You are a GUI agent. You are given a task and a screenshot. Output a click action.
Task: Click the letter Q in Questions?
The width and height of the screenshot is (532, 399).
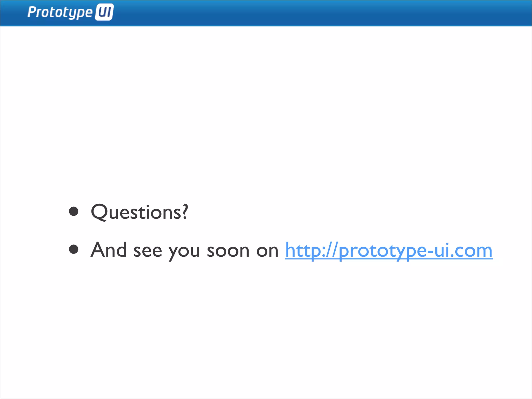tap(99, 212)
